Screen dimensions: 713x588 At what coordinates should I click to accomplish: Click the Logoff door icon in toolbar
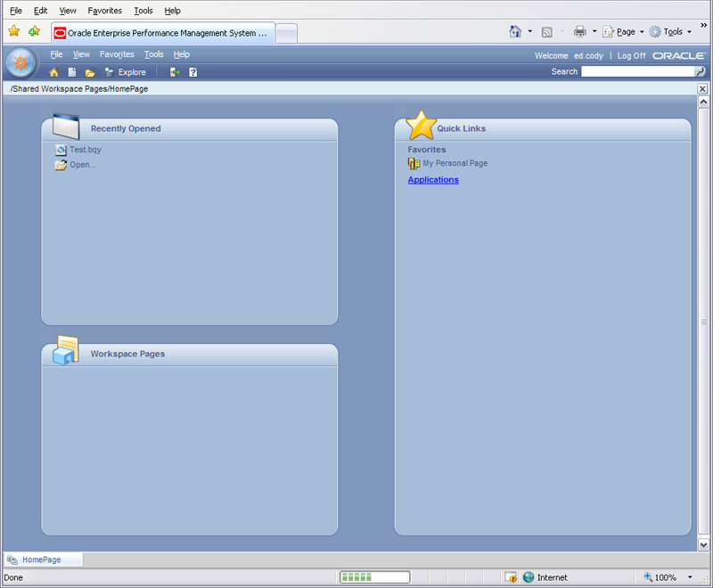(x=175, y=72)
